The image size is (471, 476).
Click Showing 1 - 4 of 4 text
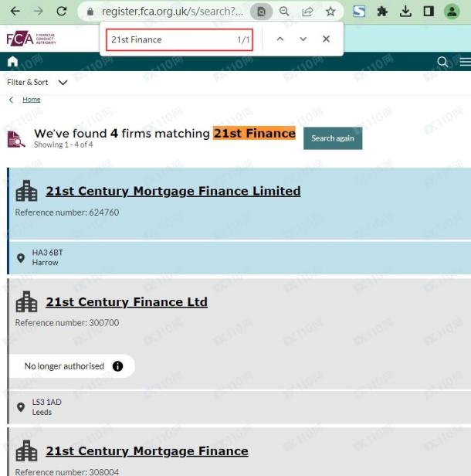click(63, 144)
